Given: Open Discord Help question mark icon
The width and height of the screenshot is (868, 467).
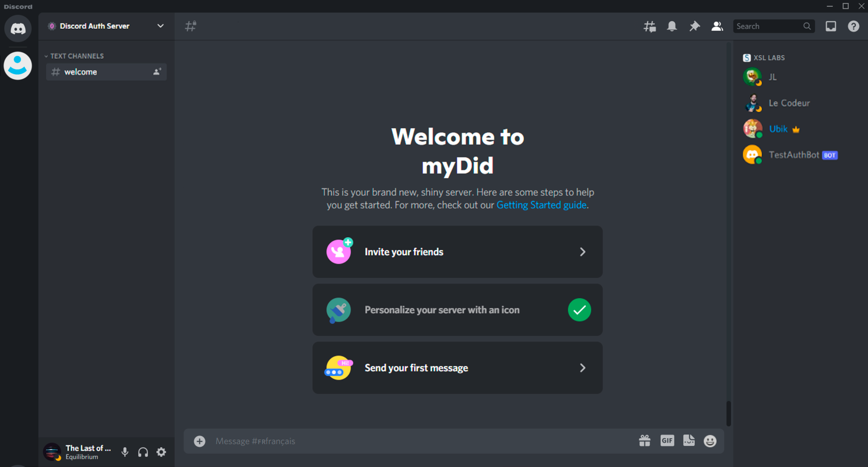Looking at the screenshot, I should [853, 26].
